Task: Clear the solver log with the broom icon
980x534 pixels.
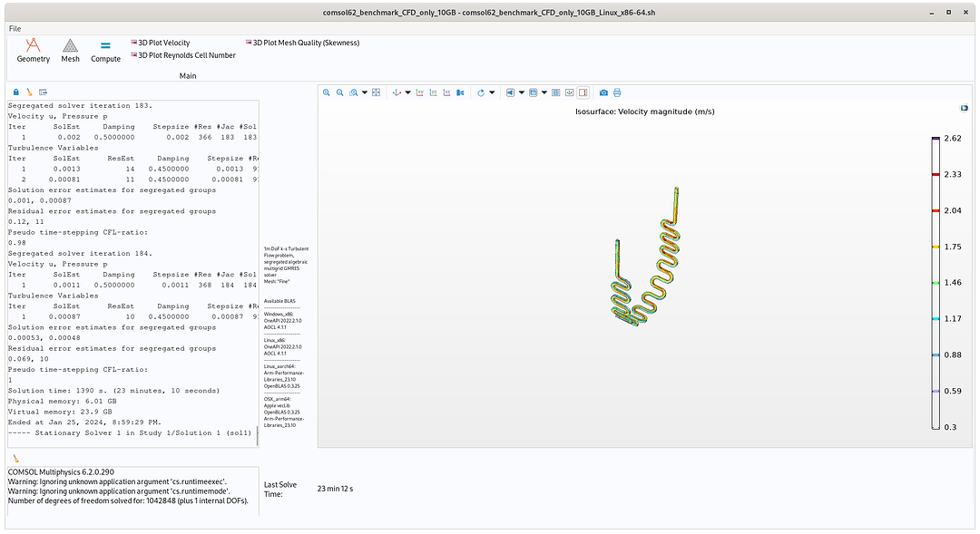Action: (x=28, y=92)
